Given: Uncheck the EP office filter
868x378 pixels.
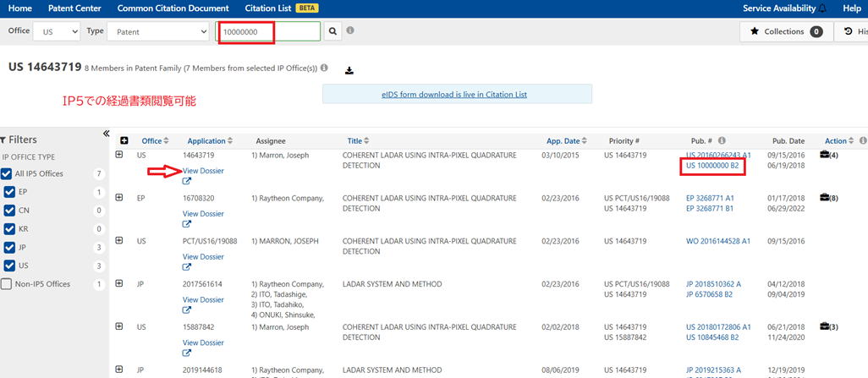Looking at the screenshot, I should [x=9, y=192].
